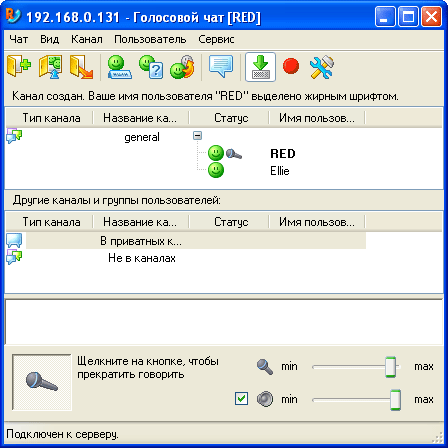Select the general channel name
The image size is (448, 448).
(142, 137)
